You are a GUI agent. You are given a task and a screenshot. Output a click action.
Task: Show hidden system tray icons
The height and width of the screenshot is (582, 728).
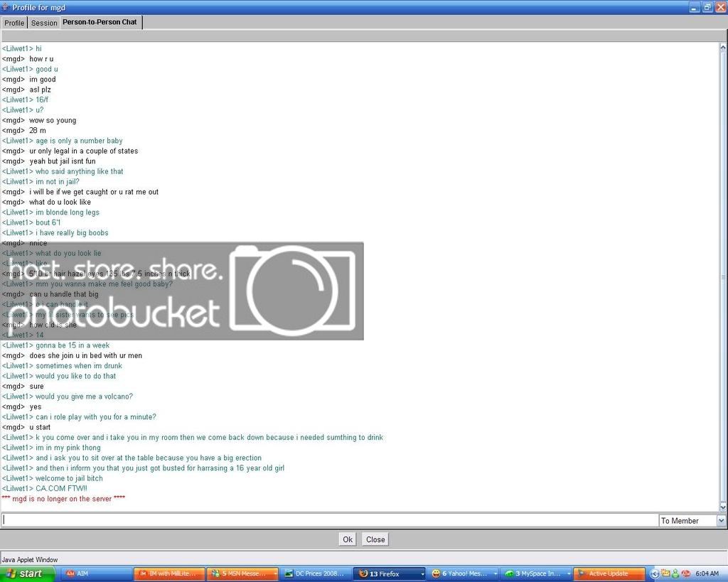[654, 574]
